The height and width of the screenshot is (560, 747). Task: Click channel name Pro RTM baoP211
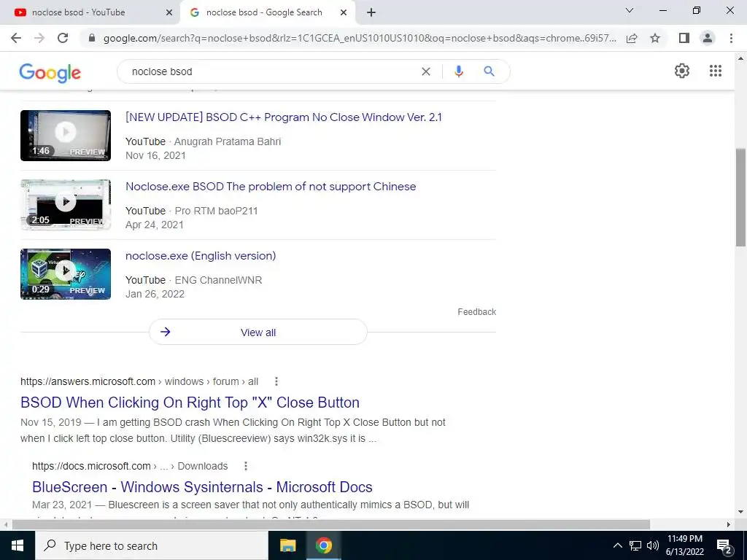point(216,211)
